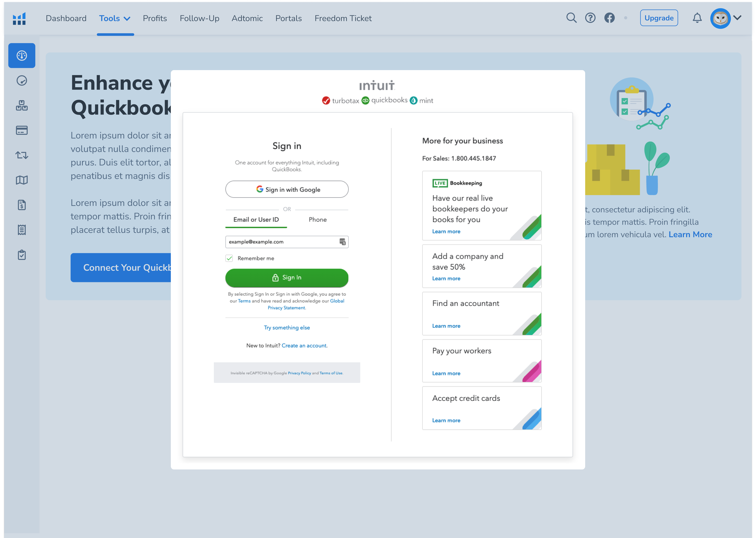Image resolution: width=756 pixels, height=538 pixels.
Task: Switch to the Phone tab
Action: (317, 220)
